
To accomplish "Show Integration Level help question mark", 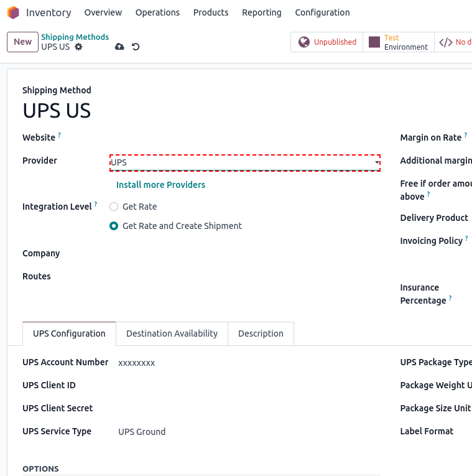I will click(96, 203).
